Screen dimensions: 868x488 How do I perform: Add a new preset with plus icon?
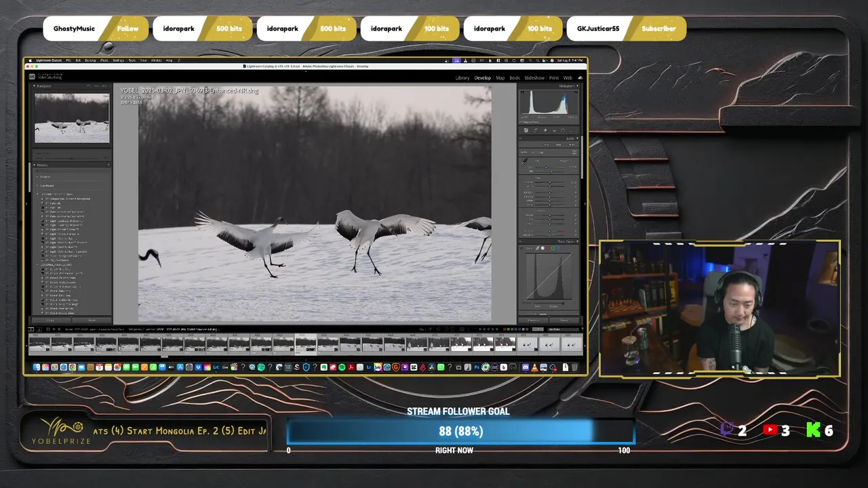point(108,165)
